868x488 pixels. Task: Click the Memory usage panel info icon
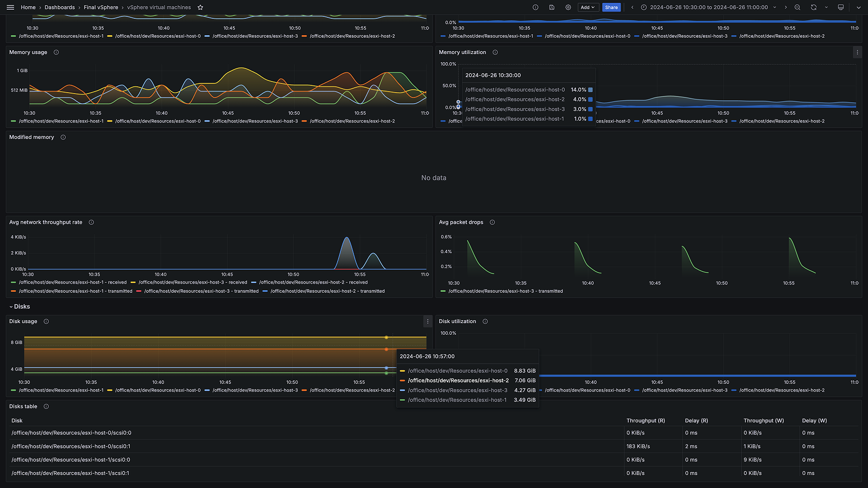pos(56,52)
